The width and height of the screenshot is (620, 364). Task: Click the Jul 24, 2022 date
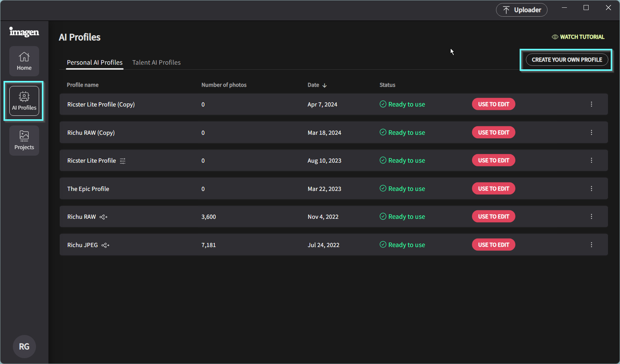pyautogui.click(x=324, y=245)
